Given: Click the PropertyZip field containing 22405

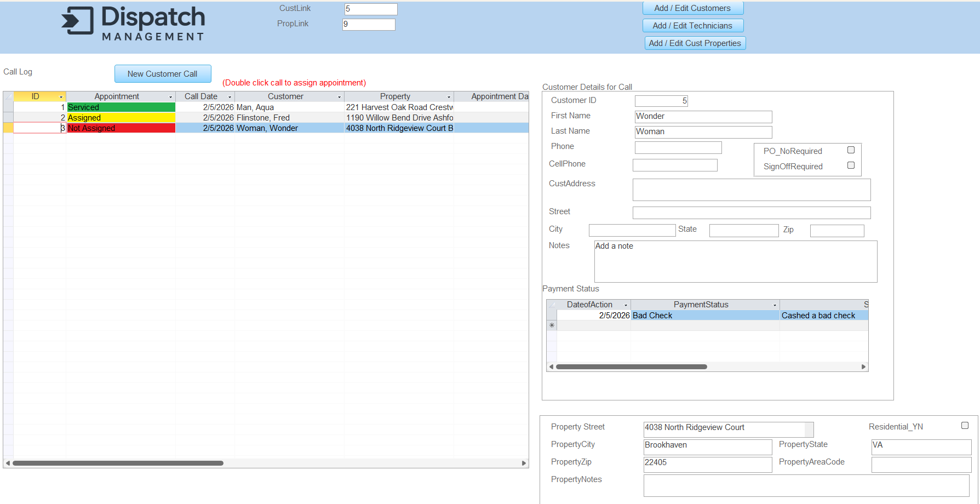Looking at the screenshot, I should pyautogui.click(x=708, y=464).
